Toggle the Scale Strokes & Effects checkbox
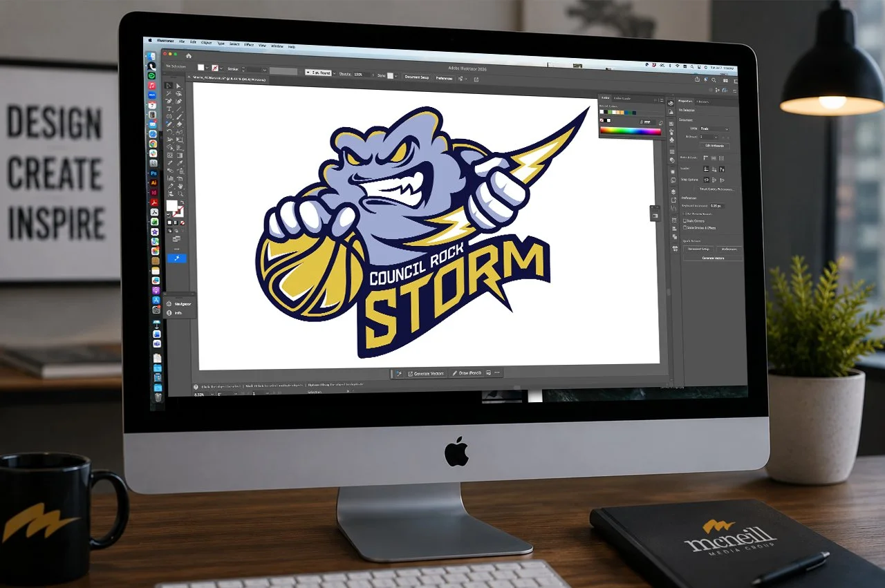 point(684,227)
